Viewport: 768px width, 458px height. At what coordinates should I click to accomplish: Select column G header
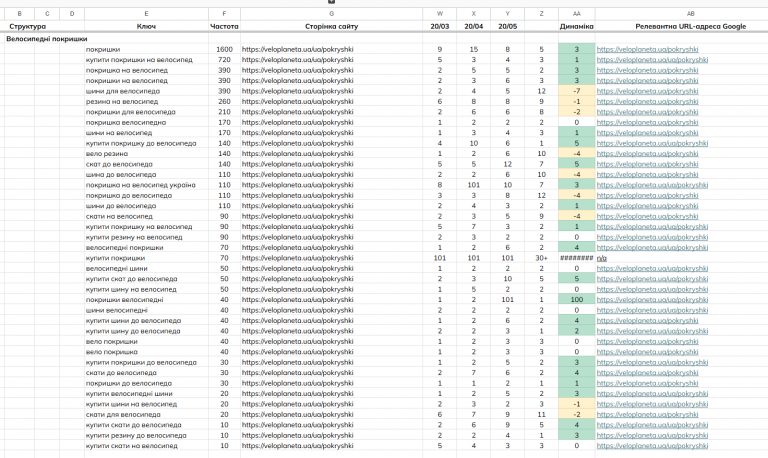pyautogui.click(x=332, y=14)
